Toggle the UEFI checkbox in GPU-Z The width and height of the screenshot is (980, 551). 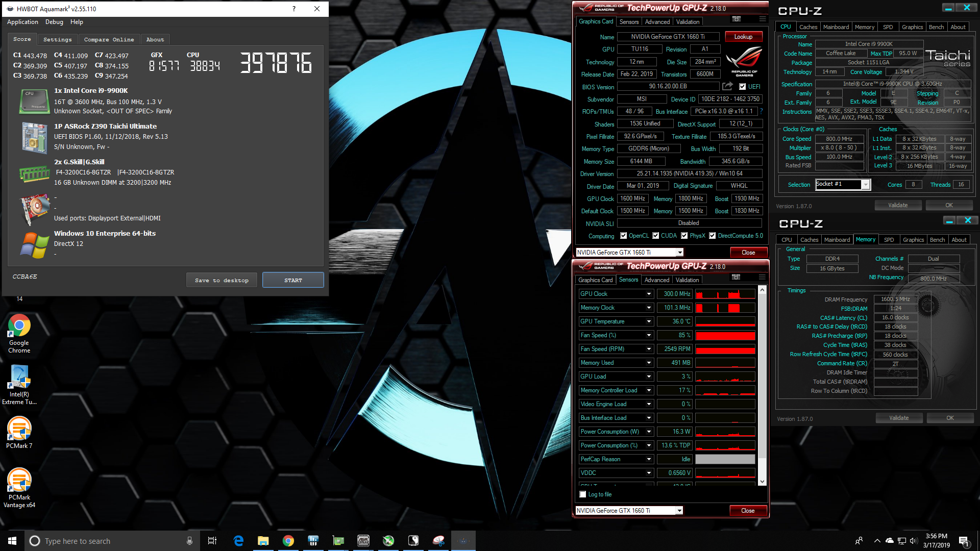point(743,87)
